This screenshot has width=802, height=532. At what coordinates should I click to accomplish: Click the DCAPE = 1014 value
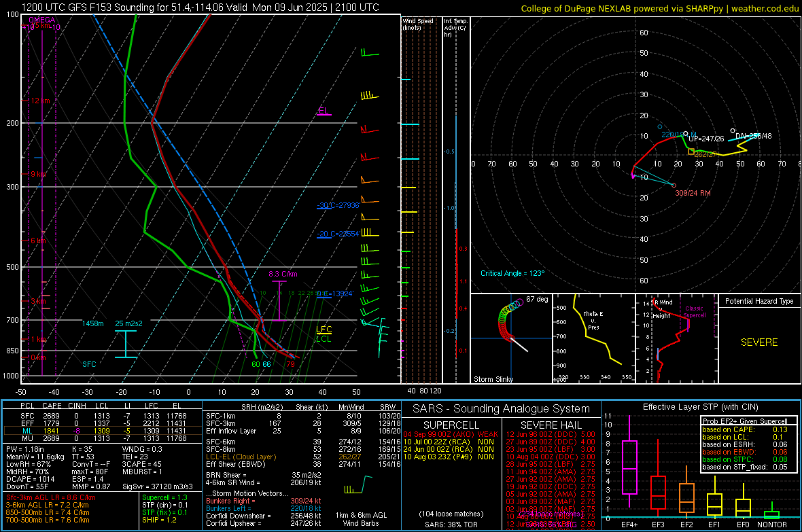30,479
